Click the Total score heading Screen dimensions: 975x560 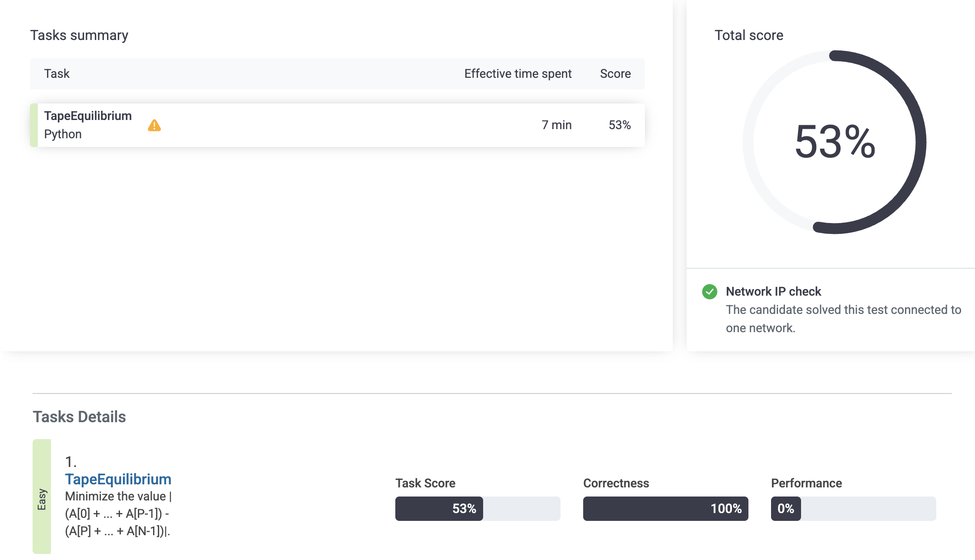coord(748,35)
